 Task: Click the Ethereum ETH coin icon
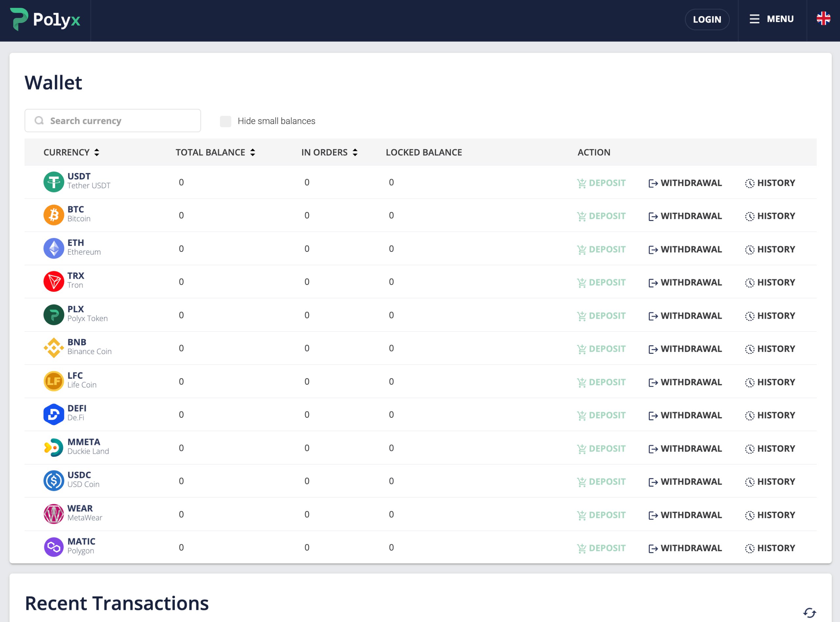coord(53,249)
